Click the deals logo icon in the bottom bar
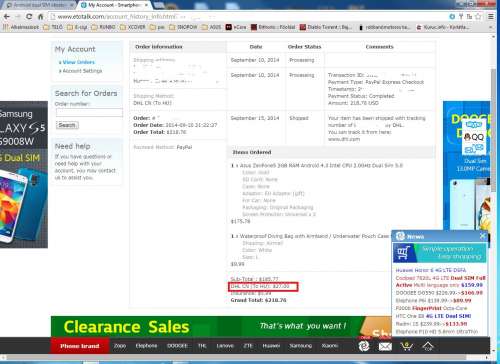 [364, 346]
